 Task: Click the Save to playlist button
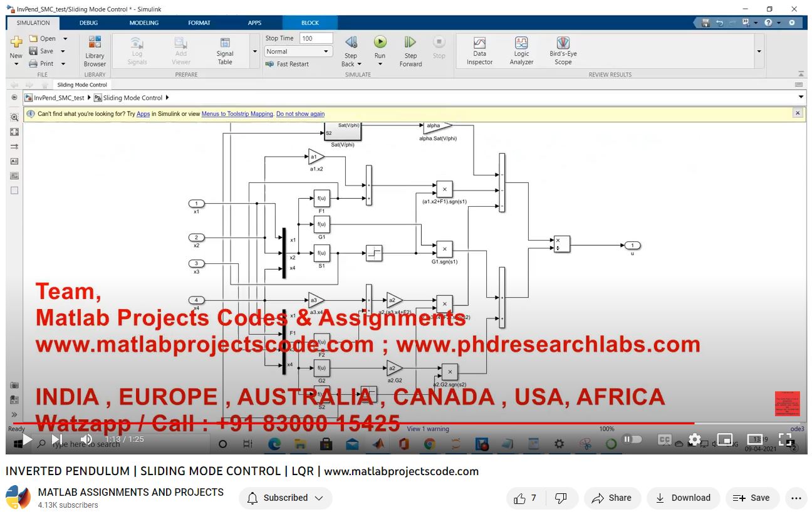pyautogui.click(x=752, y=498)
